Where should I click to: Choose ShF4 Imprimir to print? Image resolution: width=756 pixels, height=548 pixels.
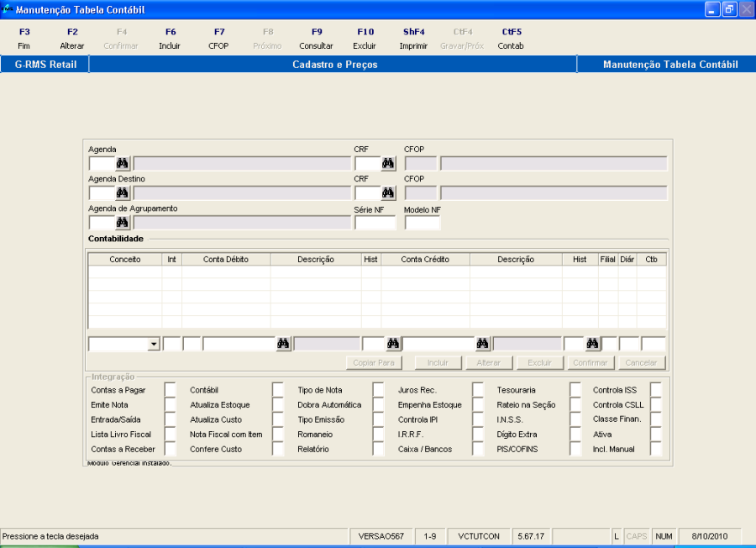coord(413,39)
